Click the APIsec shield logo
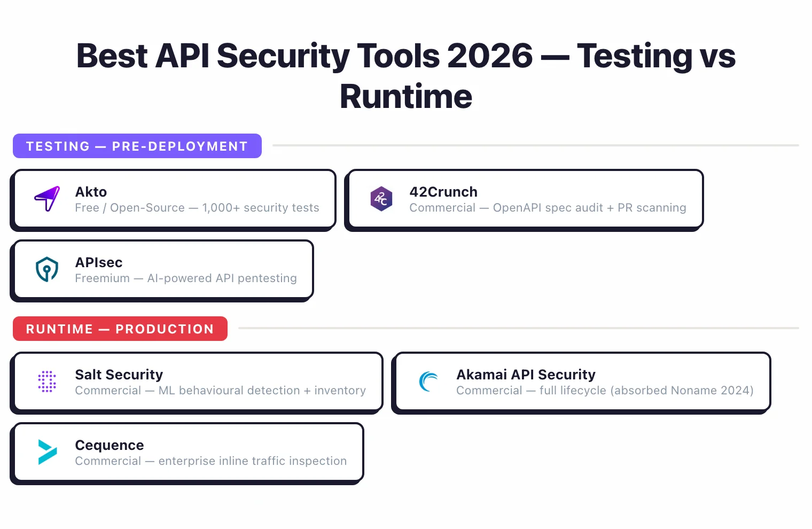Viewport: 812px width, 529px height. 47,269
